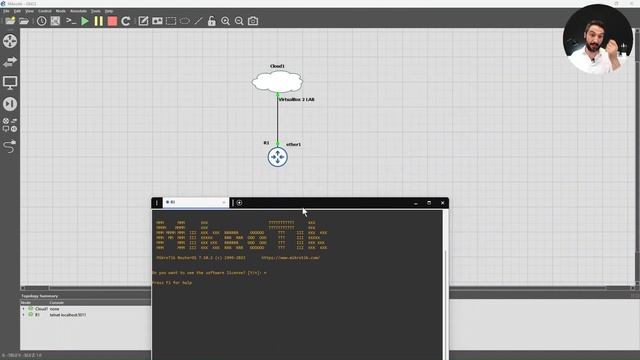Open the Node menu
This screenshot has height=360, width=640.
pyautogui.click(x=60, y=11)
